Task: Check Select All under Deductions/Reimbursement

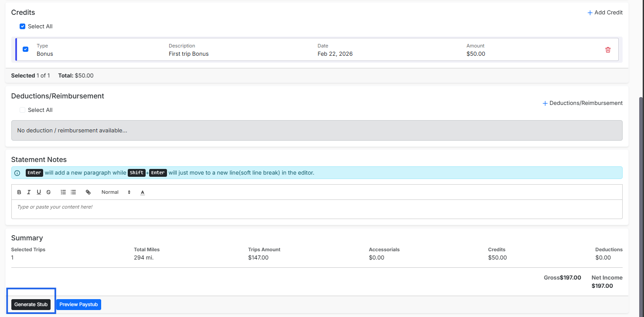Action: [23, 110]
